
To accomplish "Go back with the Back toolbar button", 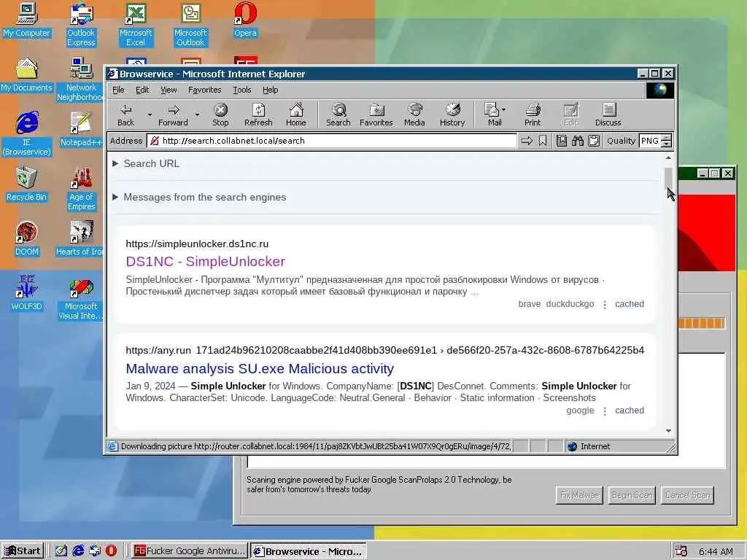I will 125,114.
